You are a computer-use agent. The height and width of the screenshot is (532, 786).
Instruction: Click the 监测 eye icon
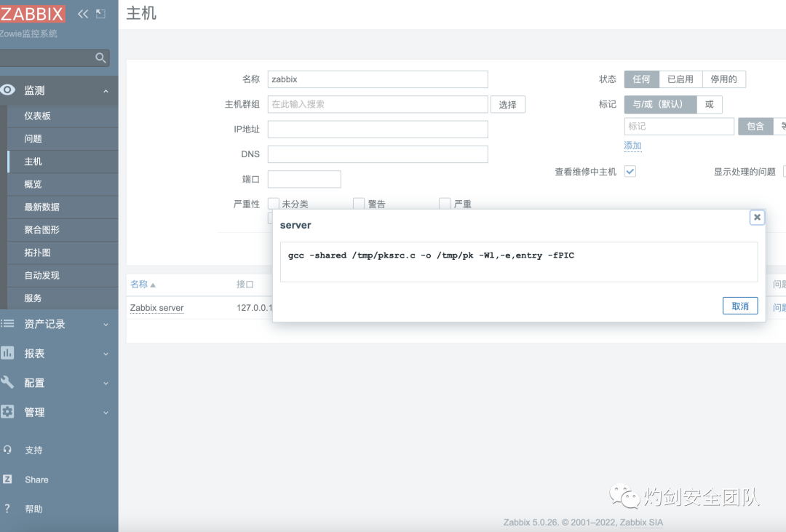pos(7,90)
